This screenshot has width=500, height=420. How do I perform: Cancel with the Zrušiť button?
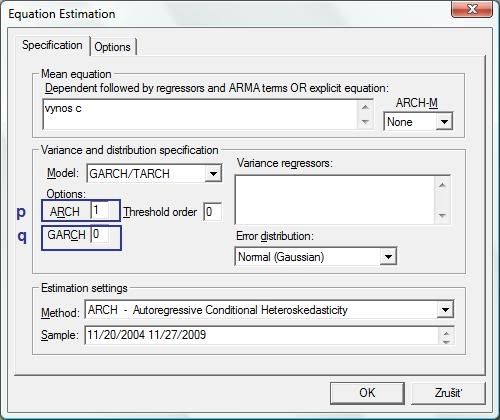[x=448, y=393]
